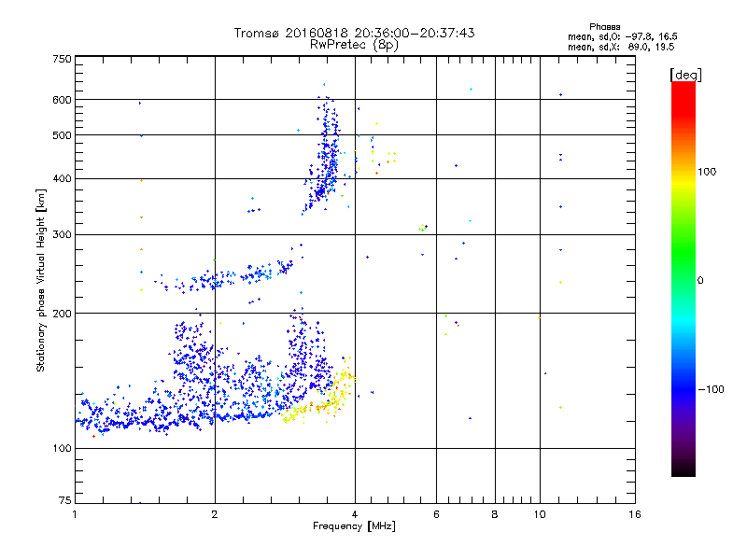Click the x-axis tick label '8'
Screen dimensions: 747x560
point(495,514)
